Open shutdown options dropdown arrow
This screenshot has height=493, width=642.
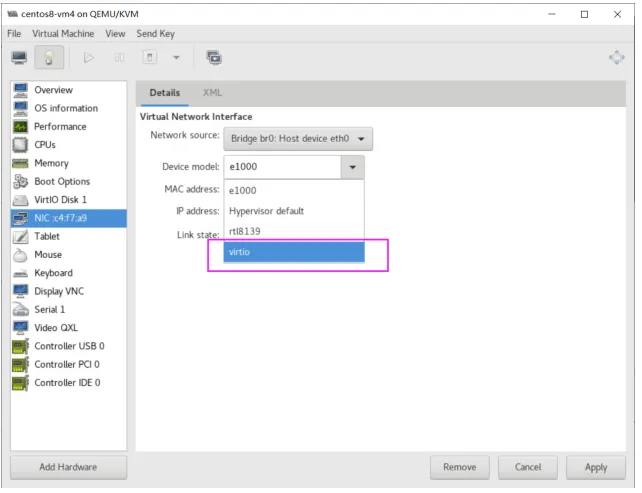176,58
